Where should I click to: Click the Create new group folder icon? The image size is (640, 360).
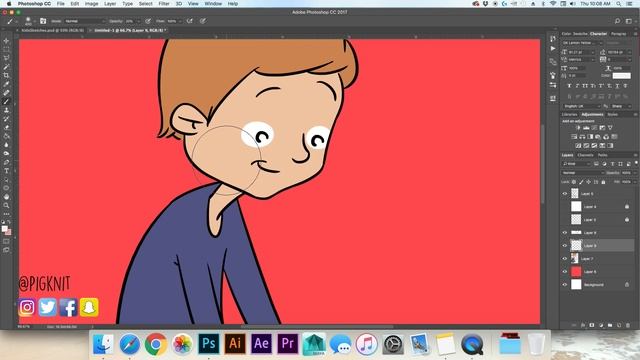(610, 325)
